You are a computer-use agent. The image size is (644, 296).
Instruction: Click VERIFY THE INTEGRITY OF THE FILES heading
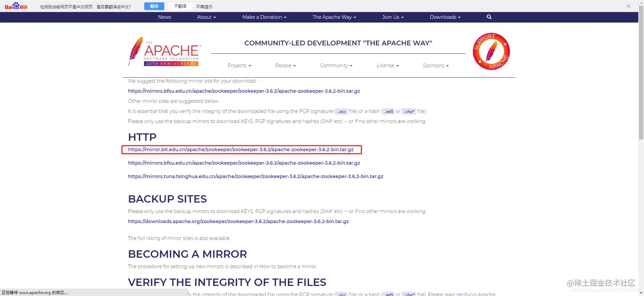tap(227, 282)
